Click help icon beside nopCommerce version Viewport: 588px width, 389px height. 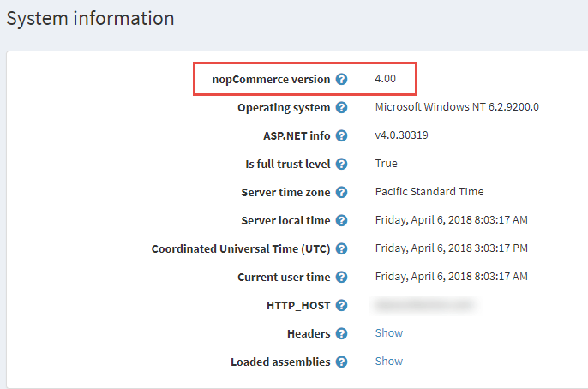tap(341, 79)
